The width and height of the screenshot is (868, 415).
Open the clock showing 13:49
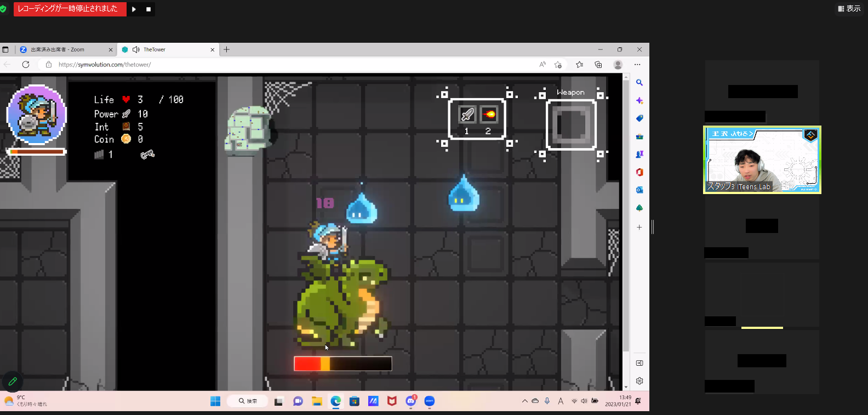(618, 401)
